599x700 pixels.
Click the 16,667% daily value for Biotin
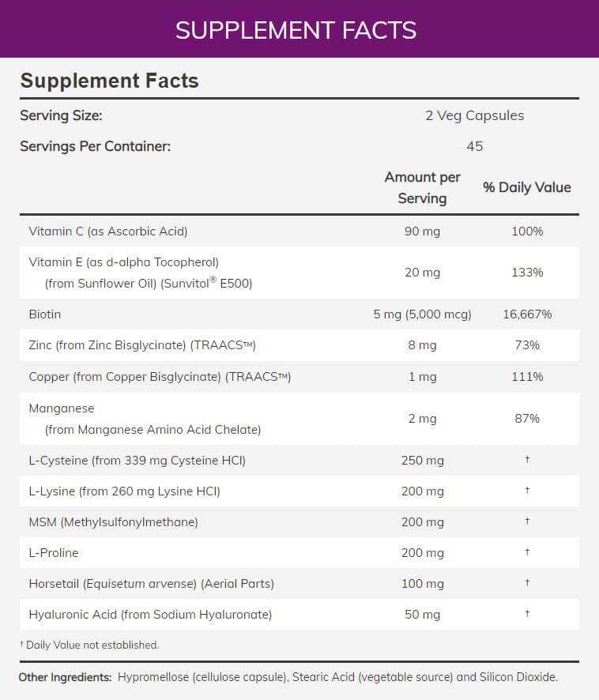(x=527, y=314)
